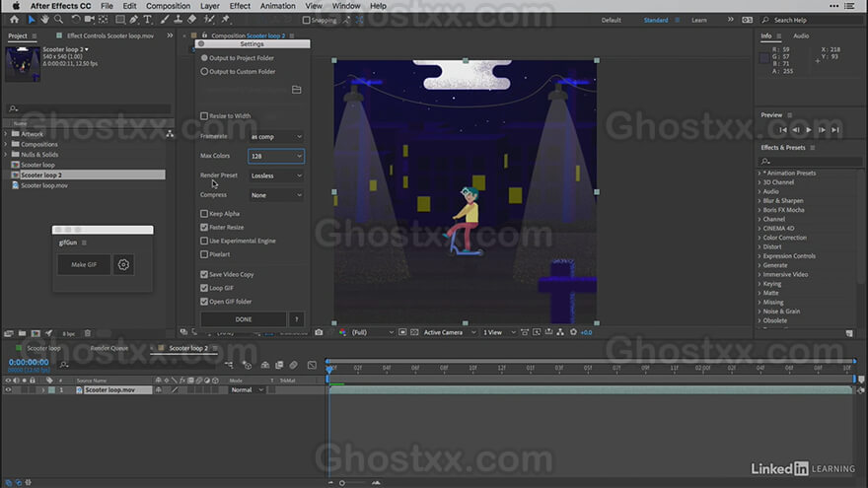
Task: Delete selected project item trash icon
Action: tap(88, 333)
